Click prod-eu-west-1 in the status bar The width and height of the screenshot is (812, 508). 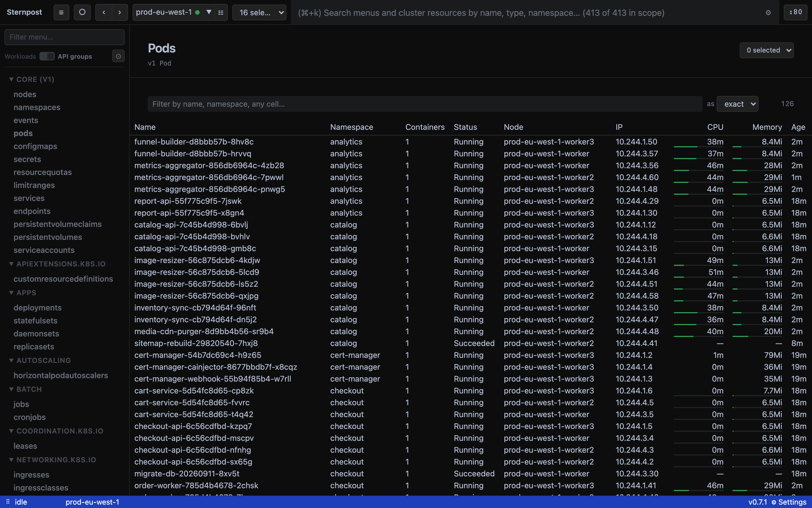point(92,502)
